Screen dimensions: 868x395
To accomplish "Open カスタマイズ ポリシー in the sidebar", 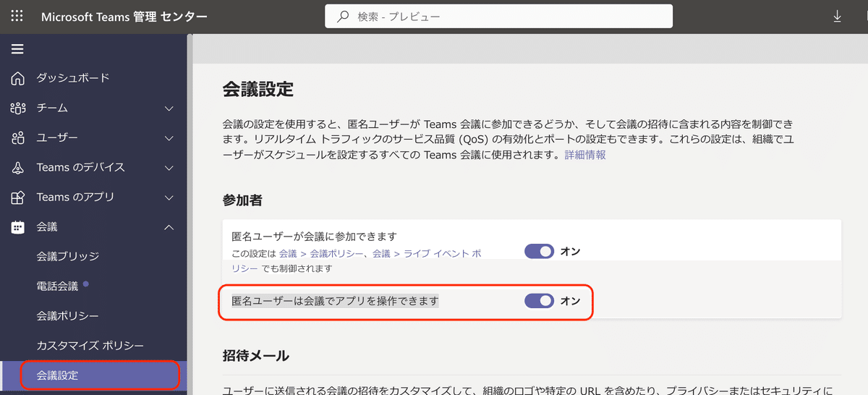I will 90,346.
